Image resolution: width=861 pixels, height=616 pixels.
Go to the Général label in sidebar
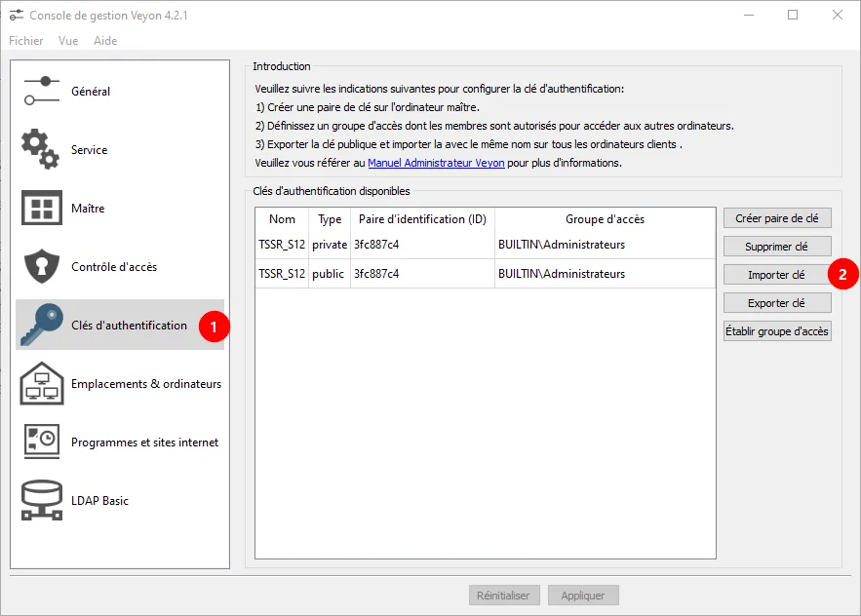click(x=91, y=92)
